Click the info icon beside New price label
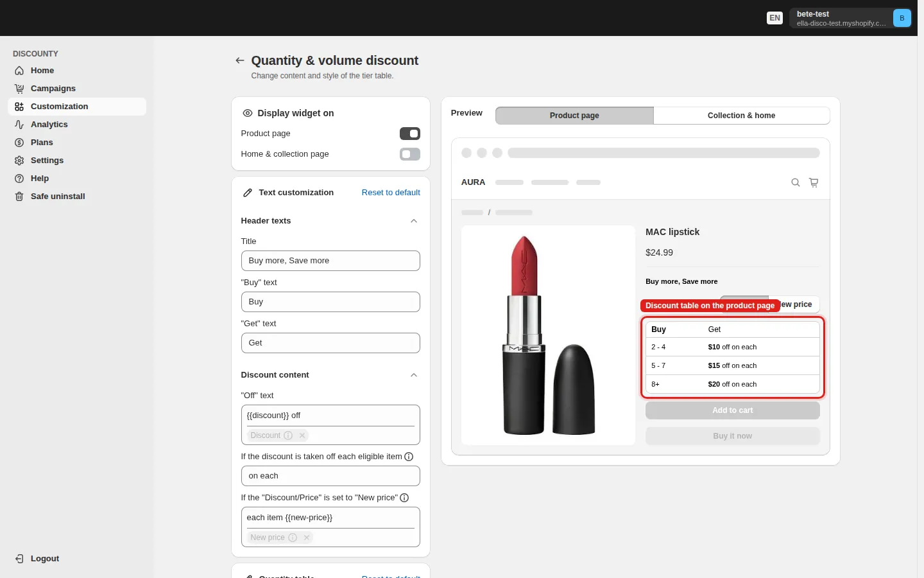The height and width of the screenshot is (578, 924). click(x=404, y=498)
